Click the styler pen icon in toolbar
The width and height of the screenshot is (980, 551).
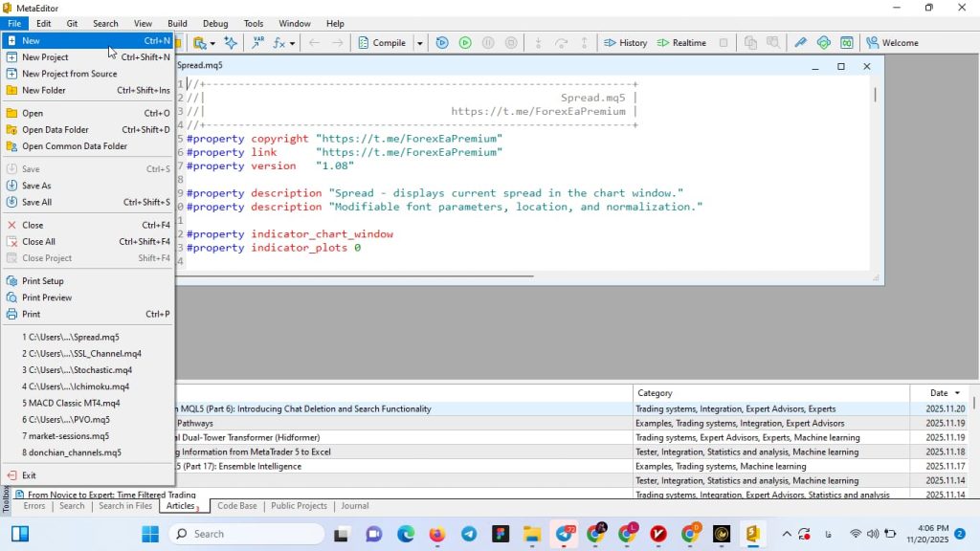[x=800, y=42]
